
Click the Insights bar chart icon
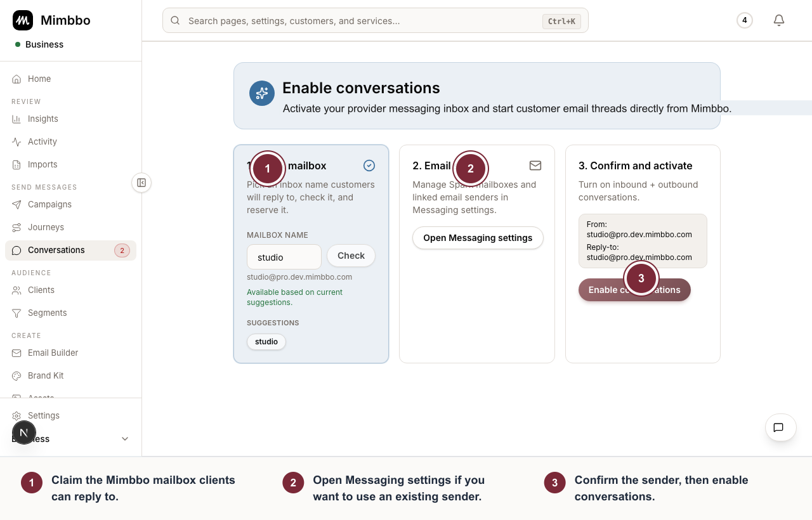(16, 119)
